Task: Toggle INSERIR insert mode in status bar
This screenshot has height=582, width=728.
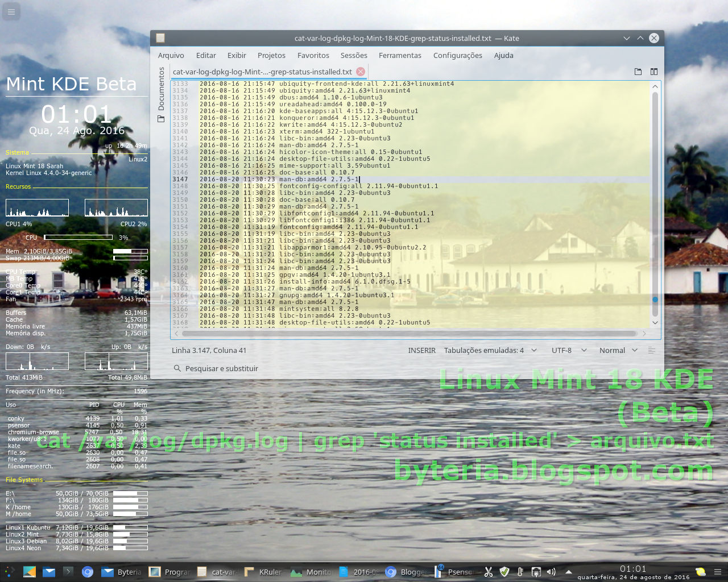Action: (x=421, y=350)
